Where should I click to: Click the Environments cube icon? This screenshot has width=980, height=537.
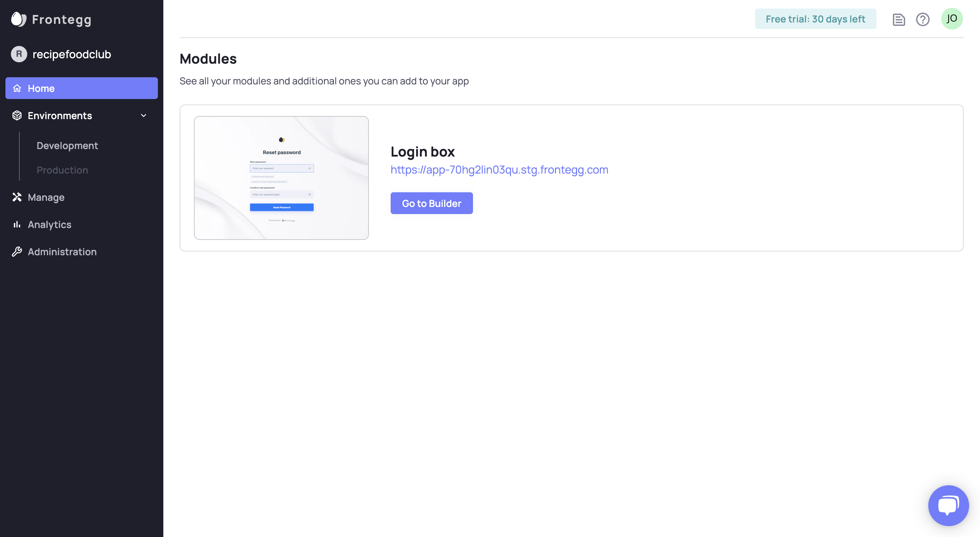17,115
